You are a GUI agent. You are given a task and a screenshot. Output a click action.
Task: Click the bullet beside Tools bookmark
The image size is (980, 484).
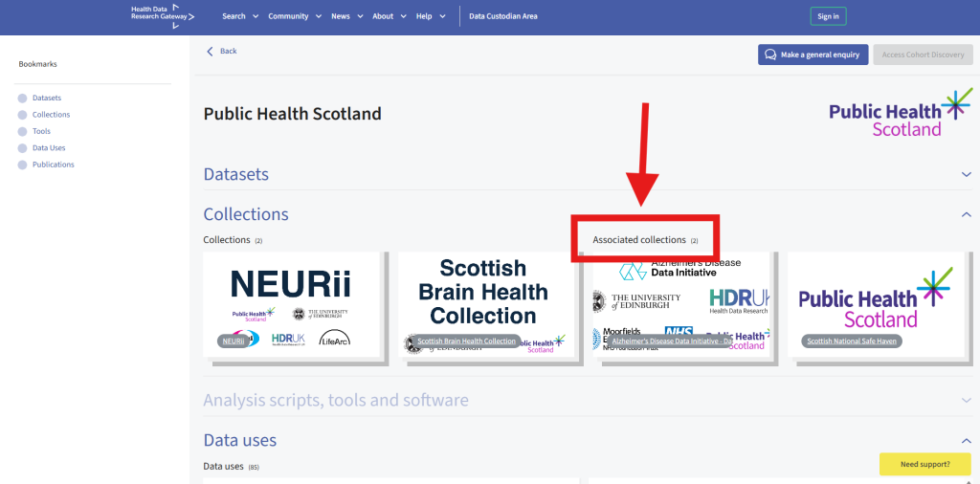point(23,132)
